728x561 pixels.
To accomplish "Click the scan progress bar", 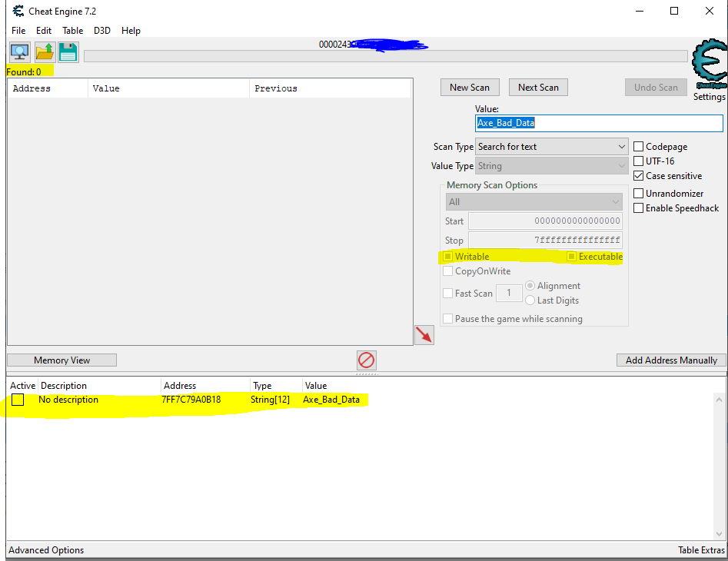I will 385,56.
